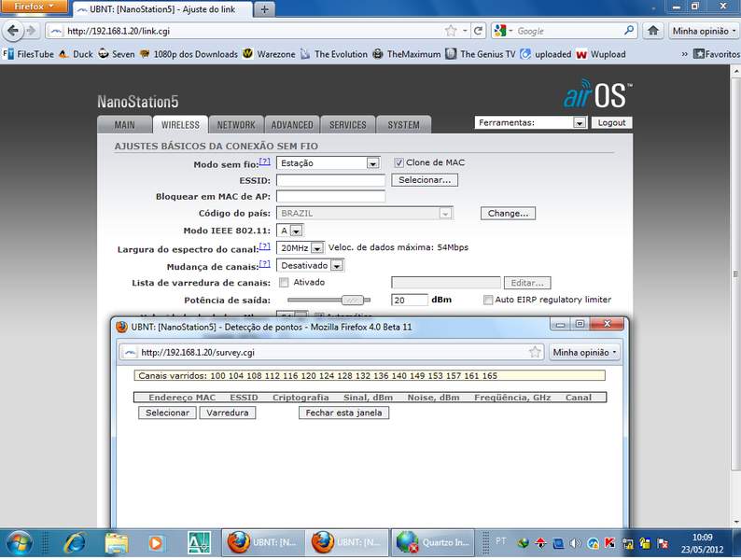Enable Auto EIRP regulatory limiter checkbox

click(488, 300)
